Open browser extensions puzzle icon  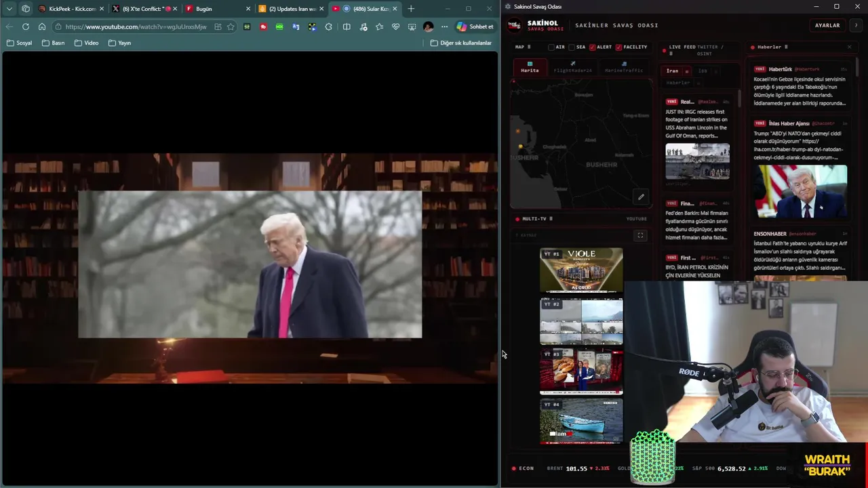coord(328,26)
